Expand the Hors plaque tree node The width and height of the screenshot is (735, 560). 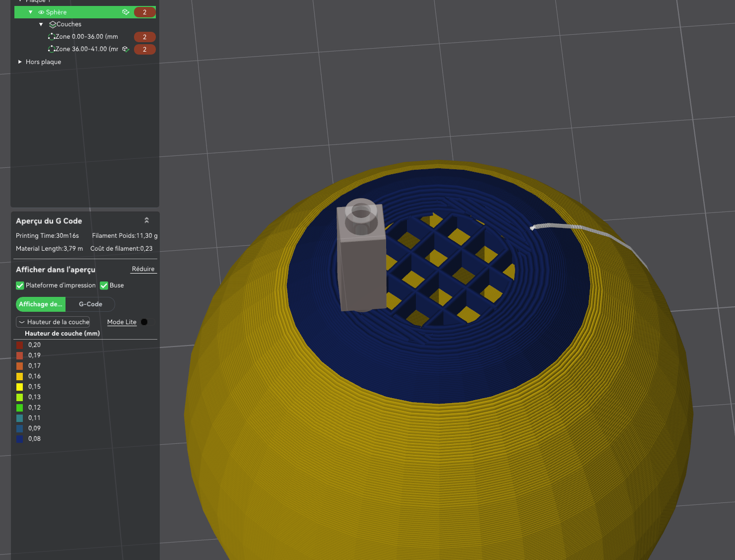[20, 62]
